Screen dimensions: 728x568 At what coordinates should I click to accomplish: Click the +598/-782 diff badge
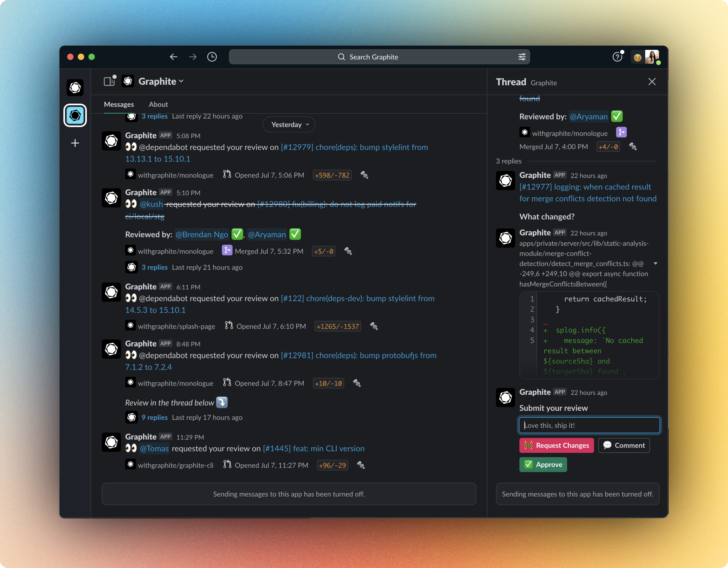click(x=332, y=175)
